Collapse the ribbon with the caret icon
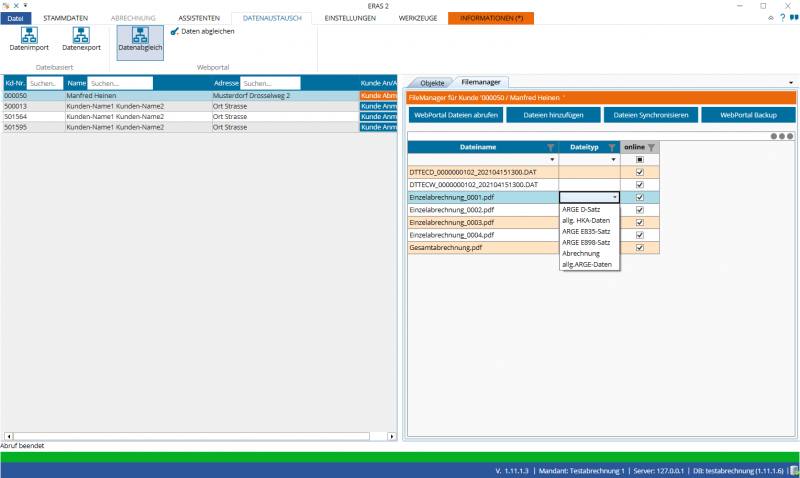Image resolution: width=800 pixels, height=478 pixels. coord(770,18)
